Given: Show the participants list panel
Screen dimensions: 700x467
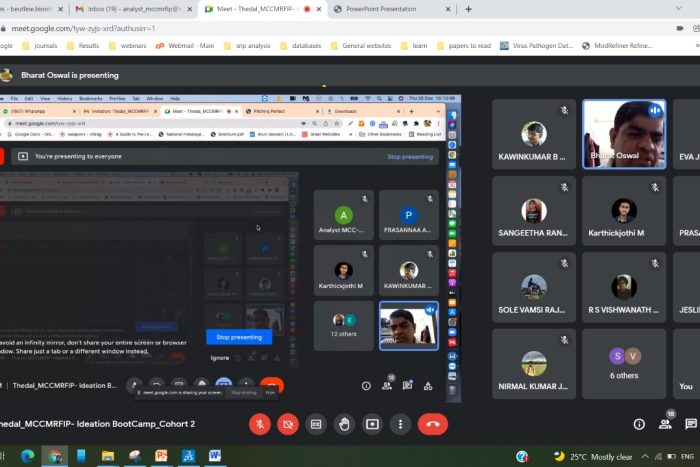Looking at the screenshot, I should tap(665, 424).
